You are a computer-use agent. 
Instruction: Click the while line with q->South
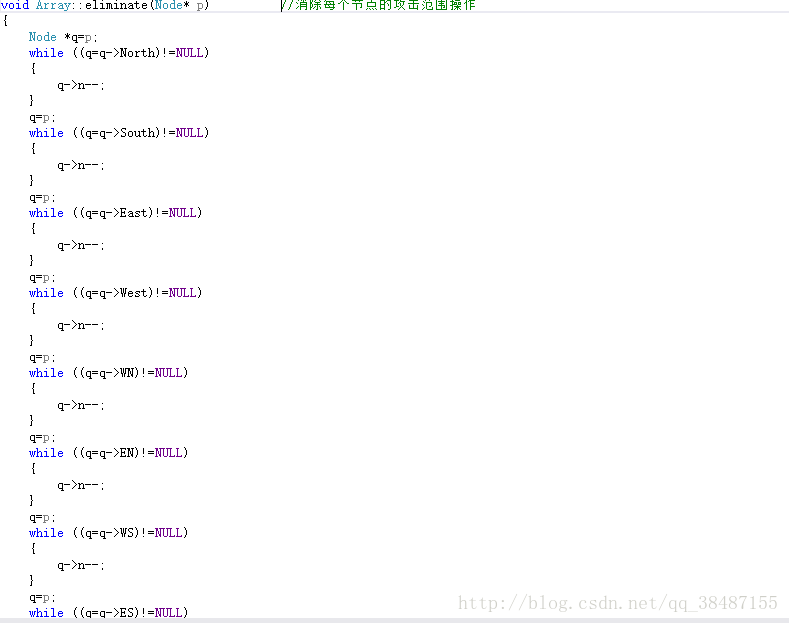pyautogui.click(x=119, y=133)
